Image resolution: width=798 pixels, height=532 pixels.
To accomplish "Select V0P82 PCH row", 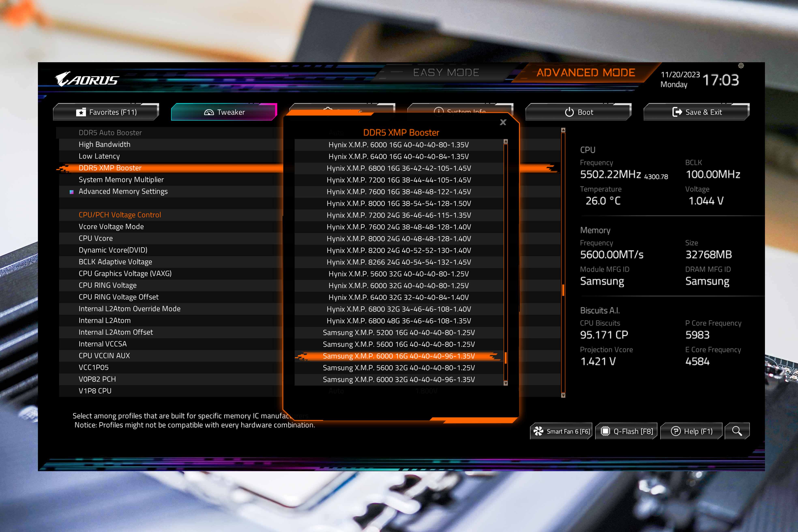I will tap(171, 379).
